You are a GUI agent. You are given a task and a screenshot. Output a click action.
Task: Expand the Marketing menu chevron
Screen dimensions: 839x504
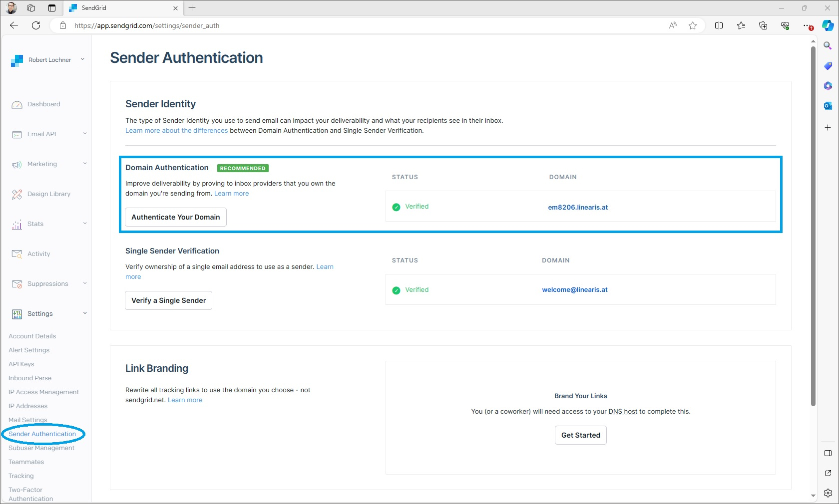(x=85, y=163)
